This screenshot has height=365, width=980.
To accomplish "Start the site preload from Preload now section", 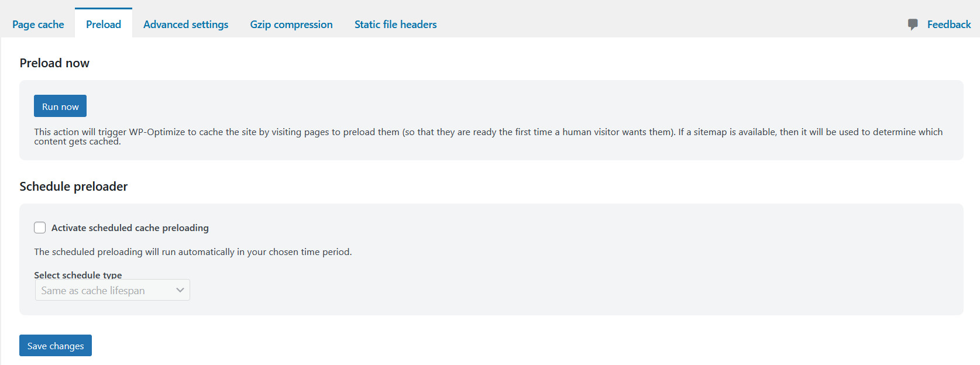I will coord(60,106).
